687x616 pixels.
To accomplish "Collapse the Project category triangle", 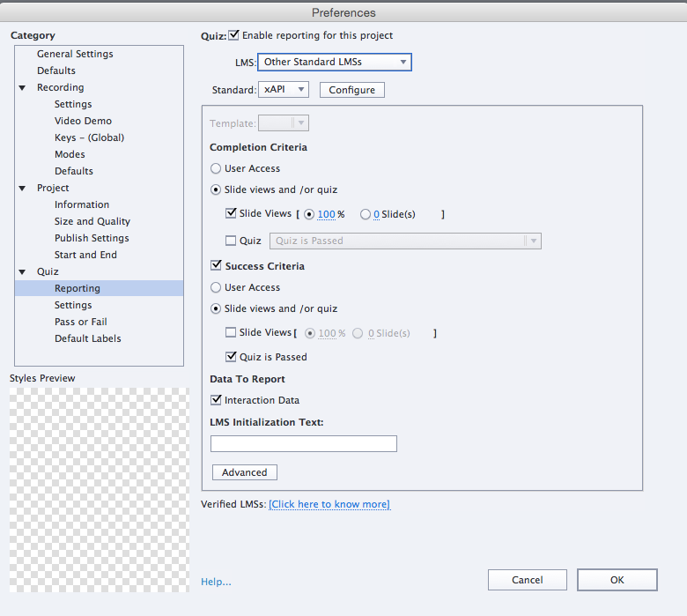I will click(22, 189).
